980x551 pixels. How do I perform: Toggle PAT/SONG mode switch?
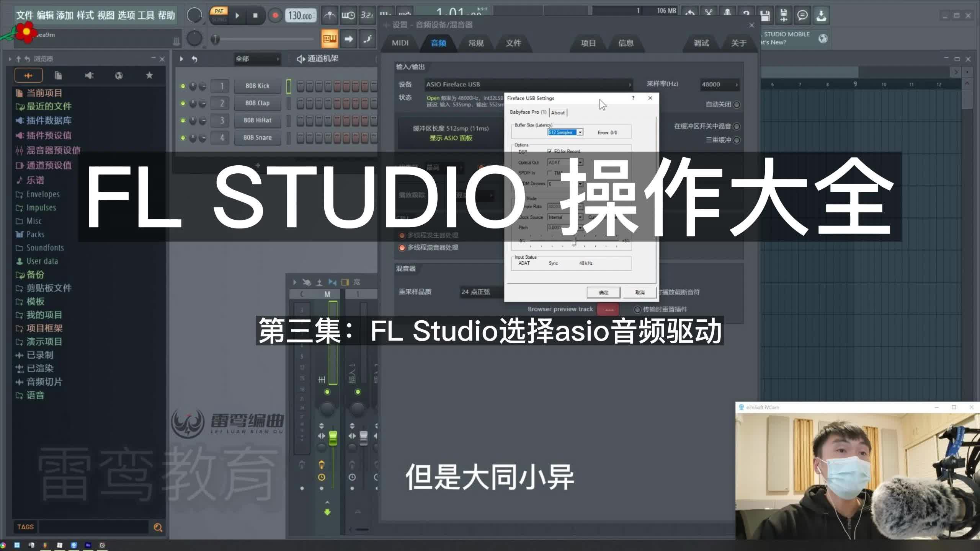(219, 15)
